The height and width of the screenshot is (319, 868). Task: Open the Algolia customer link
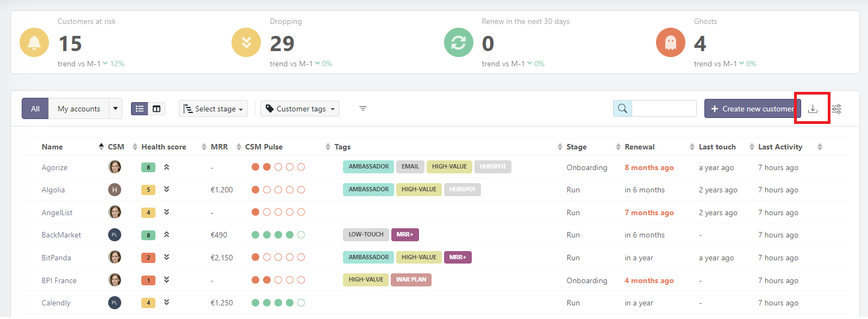pos(53,190)
